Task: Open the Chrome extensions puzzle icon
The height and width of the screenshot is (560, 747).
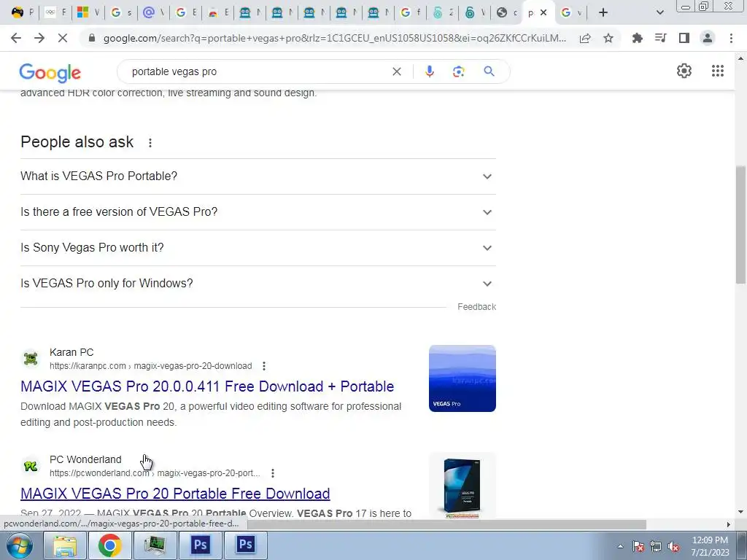Action: (x=637, y=38)
